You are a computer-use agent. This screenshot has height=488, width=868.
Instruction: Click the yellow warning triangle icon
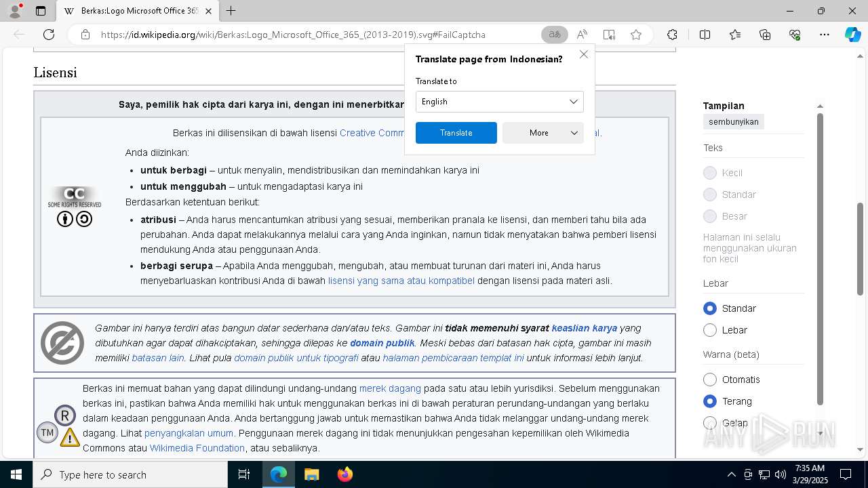(x=70, y=437)
